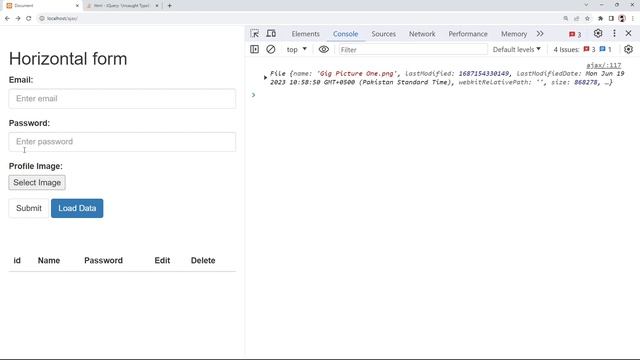
Task: Focus the console Filter field
Action: coord(413,49)
